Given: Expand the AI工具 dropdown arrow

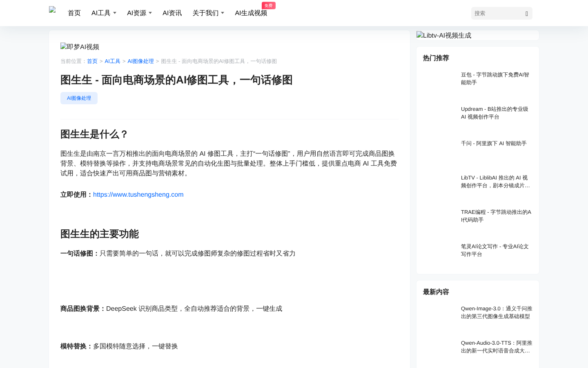Looking at the screenshot, I should coord(115,13).
